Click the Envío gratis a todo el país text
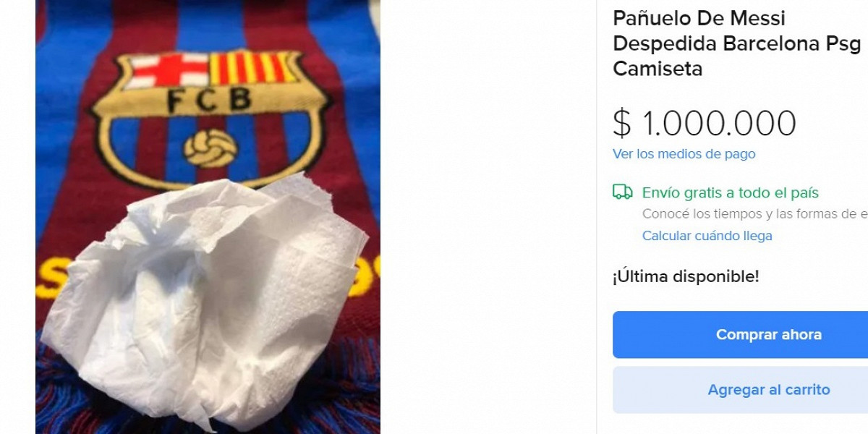This screenshot has height=434, width=868. coord(730,193)
